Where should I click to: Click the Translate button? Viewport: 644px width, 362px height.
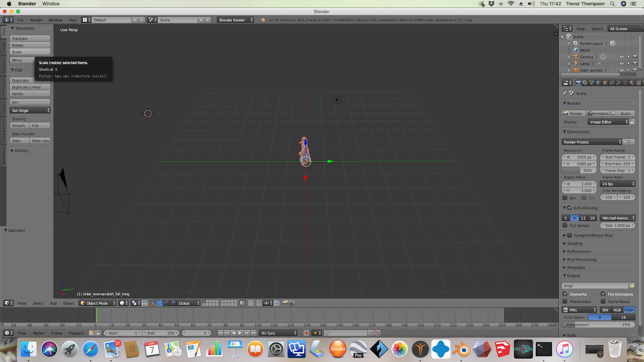[30, 39]
